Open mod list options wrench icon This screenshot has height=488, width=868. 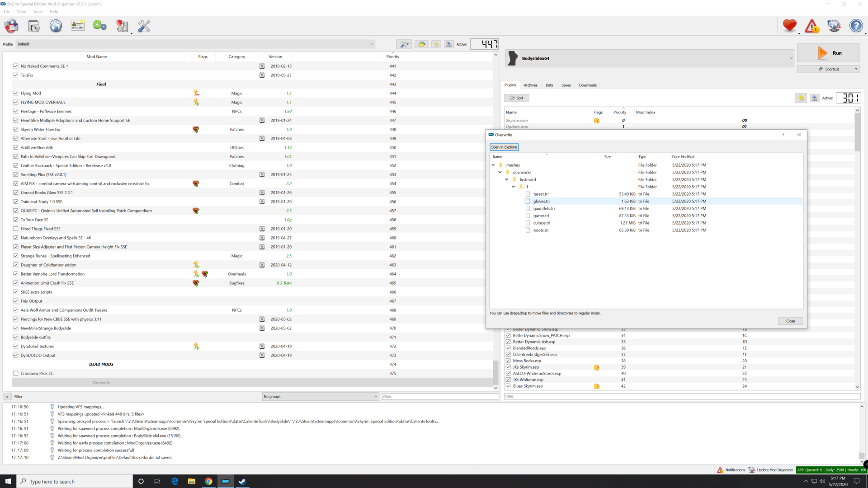coord(404,44)
